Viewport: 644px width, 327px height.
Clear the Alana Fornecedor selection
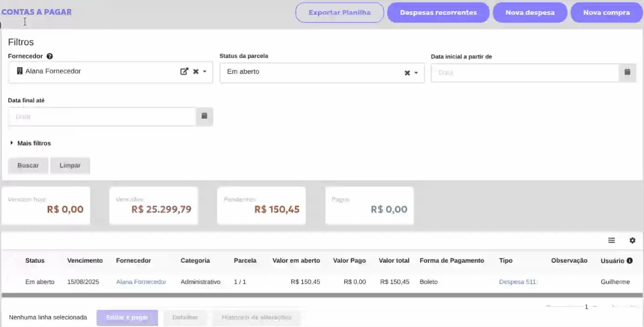196,71
